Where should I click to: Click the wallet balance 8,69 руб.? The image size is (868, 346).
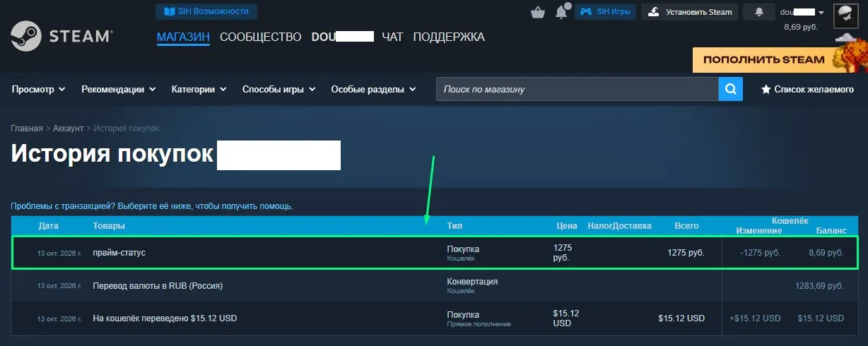pos(802,27)
